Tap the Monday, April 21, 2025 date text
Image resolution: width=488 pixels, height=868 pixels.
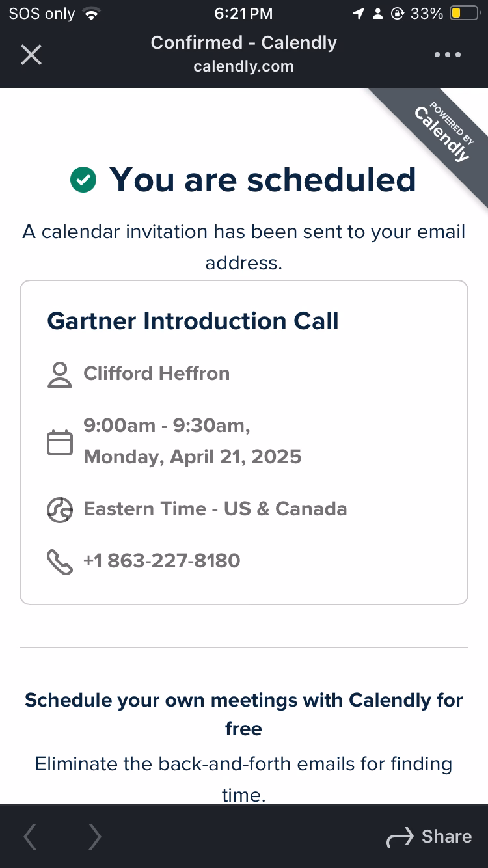pos(193,456)
